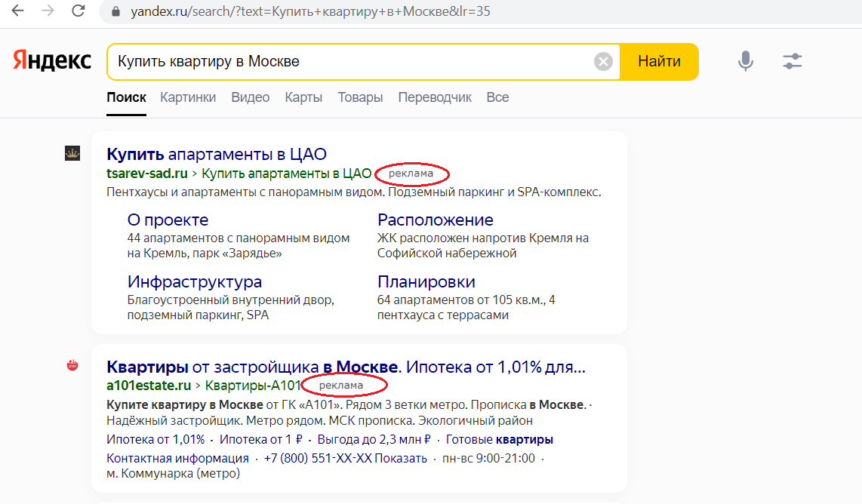Open the Ипотека от 1 ₽ link
Viewport: 862px width, 504px height.
pyautogui.click(x=261, y=440)
